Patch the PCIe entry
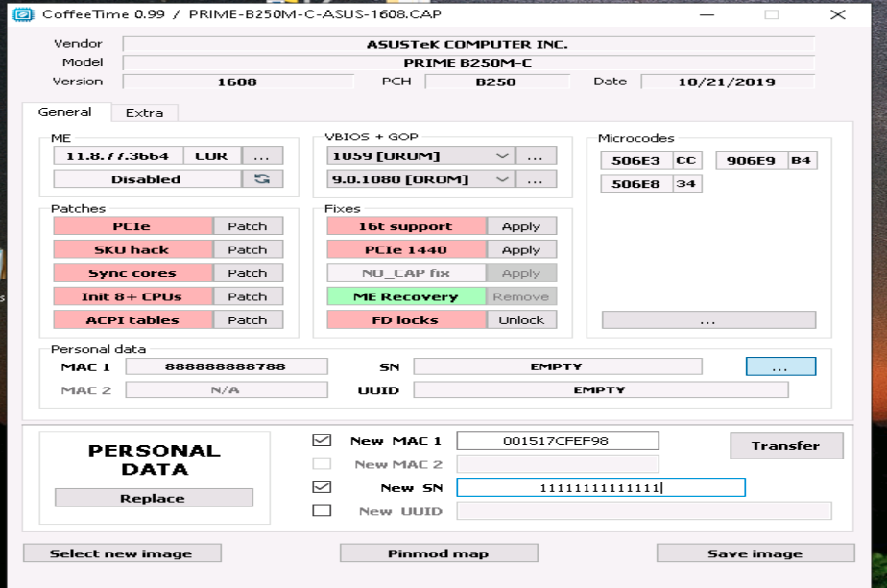Image resolution: width=887 pixels, height=588 pixels. coord(248,226)
